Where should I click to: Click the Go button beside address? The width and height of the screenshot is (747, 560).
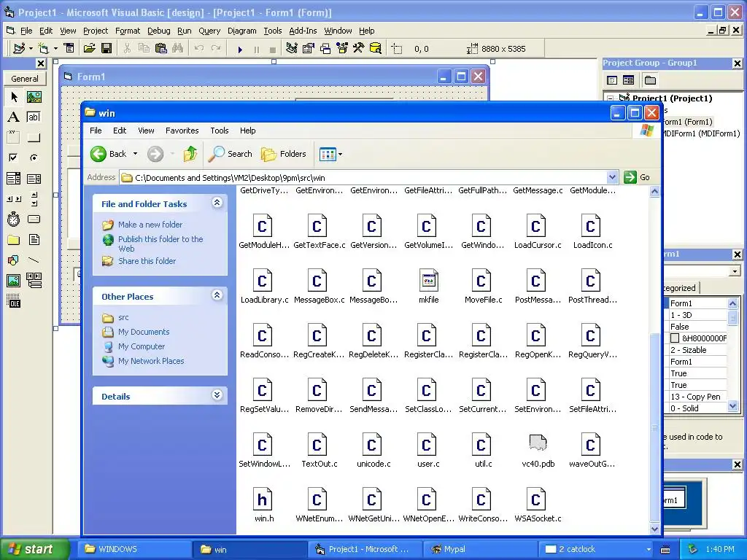pos(638,177)
